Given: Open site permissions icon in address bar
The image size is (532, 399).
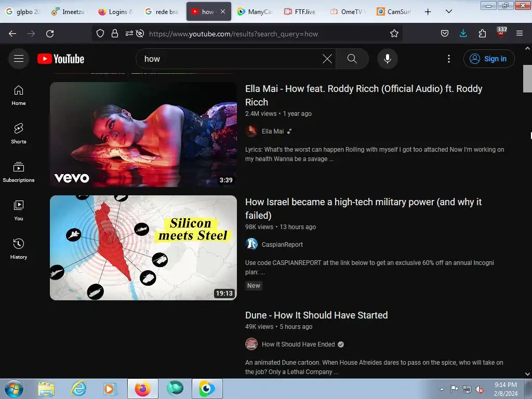Looking at the screenshot, I should pyautogui.click(x=129, y=34).
